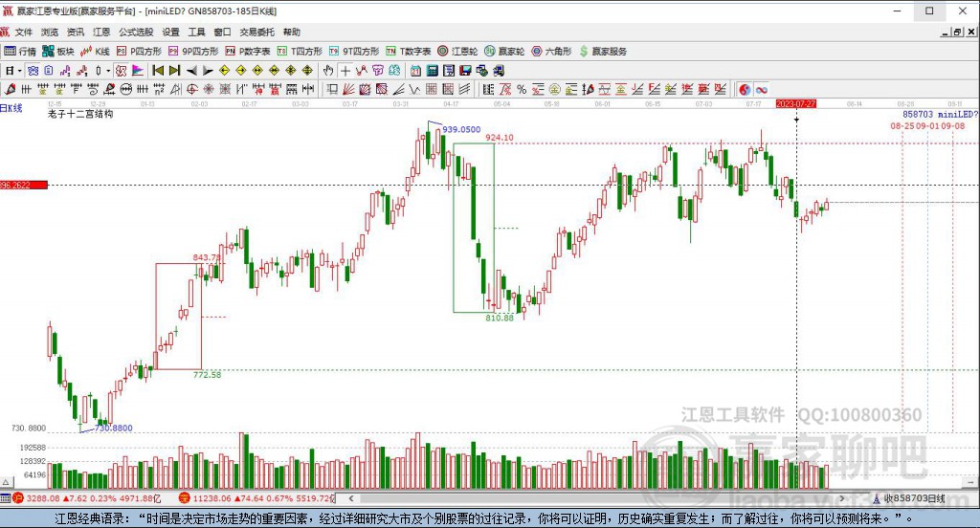Open the calculator icon in toolbar
The image size is (980, 528).
tap(432, 70)
